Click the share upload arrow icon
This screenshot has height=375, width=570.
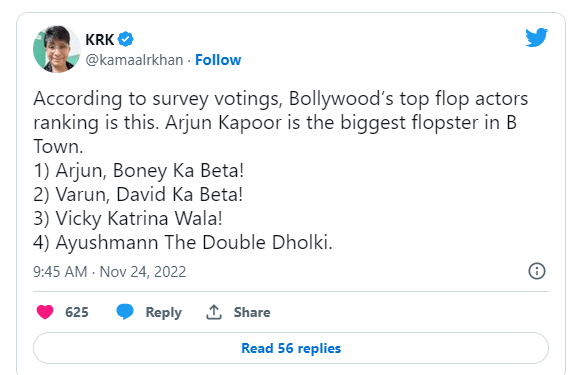coord(214,312)
